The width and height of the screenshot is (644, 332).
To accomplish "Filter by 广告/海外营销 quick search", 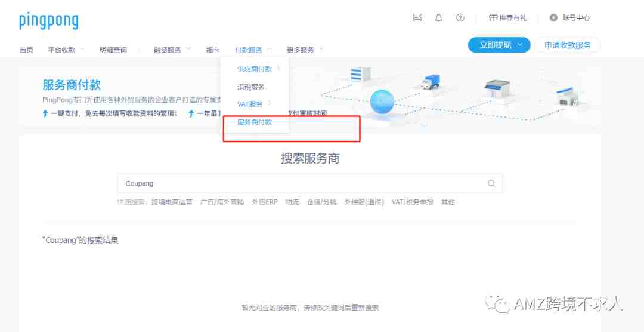I will (x=222, y=202).
